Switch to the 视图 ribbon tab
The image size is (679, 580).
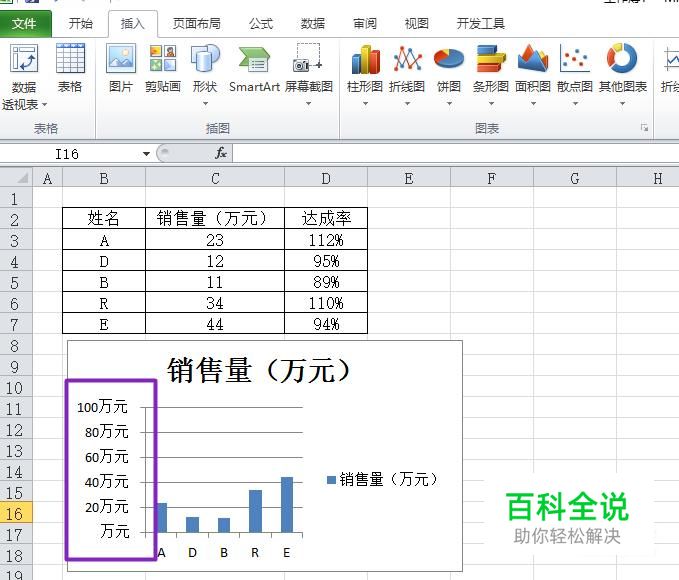[417, 23]
